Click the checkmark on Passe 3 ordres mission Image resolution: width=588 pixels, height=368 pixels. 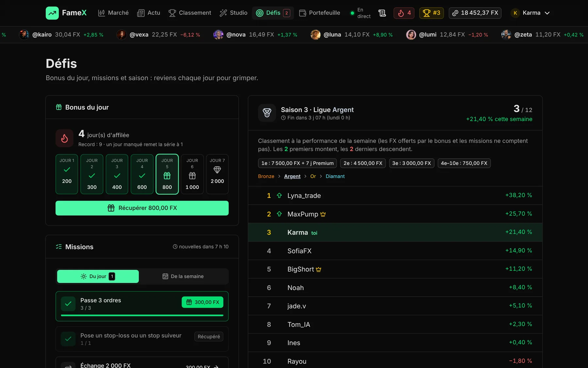click(68, 304)
